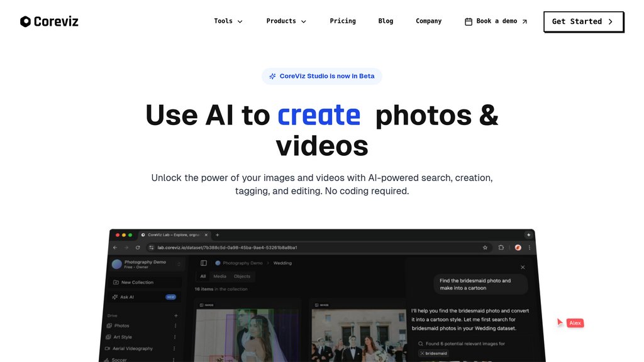The width and height of the screenshot is (644, 362).
Task: Click the sparkle icon in the Beta badge
Action: point(272,76)
